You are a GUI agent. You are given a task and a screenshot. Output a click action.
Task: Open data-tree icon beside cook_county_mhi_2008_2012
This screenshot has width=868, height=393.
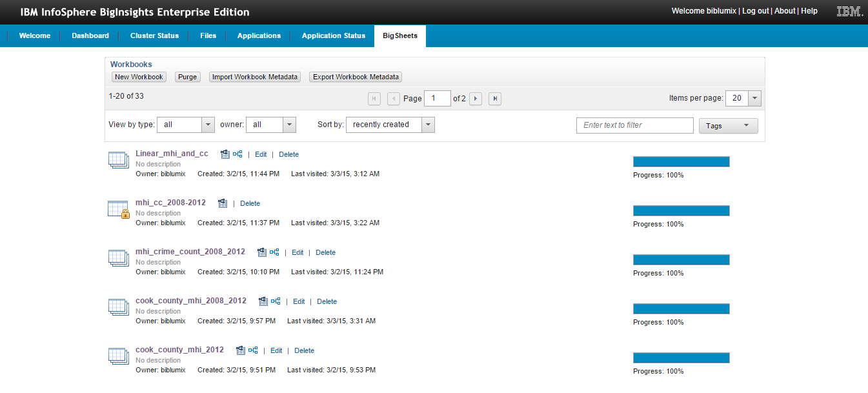pyautogui.click(x=263, y=301)
